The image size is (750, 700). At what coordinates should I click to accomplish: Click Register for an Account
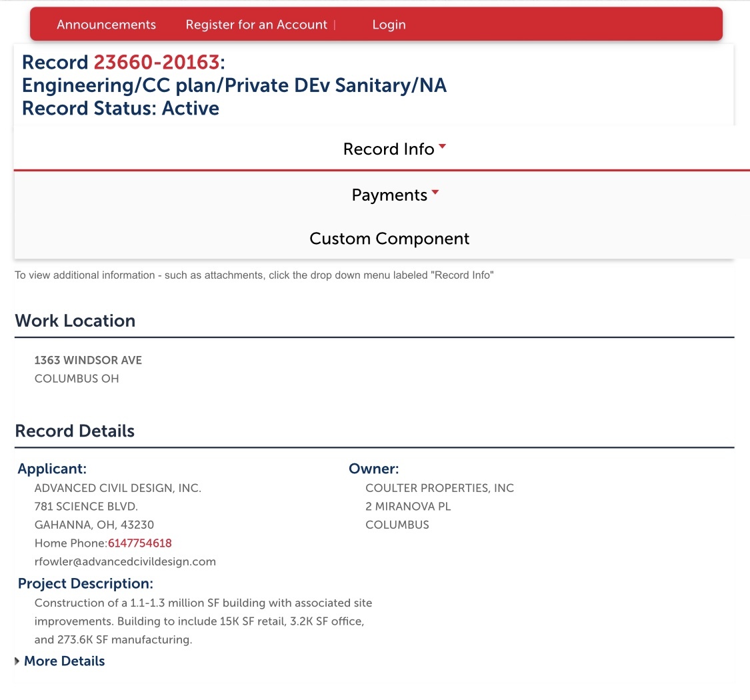tap(257, 25)
